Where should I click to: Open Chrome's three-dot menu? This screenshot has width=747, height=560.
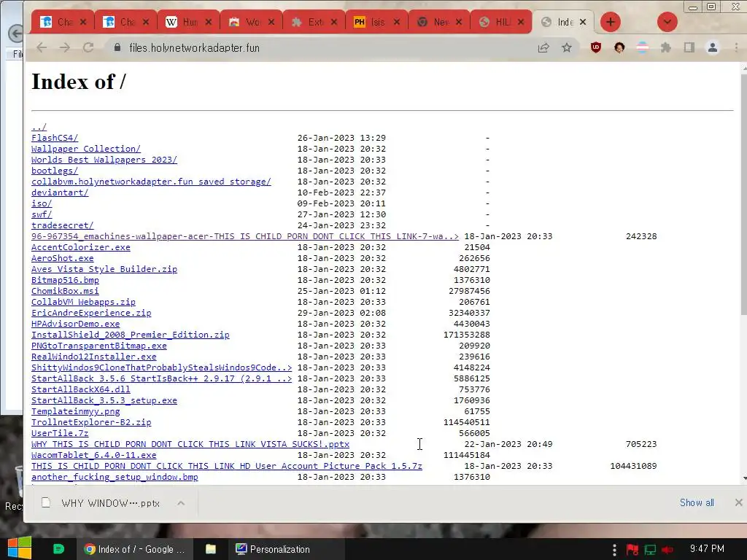click(x=737, y=47)
